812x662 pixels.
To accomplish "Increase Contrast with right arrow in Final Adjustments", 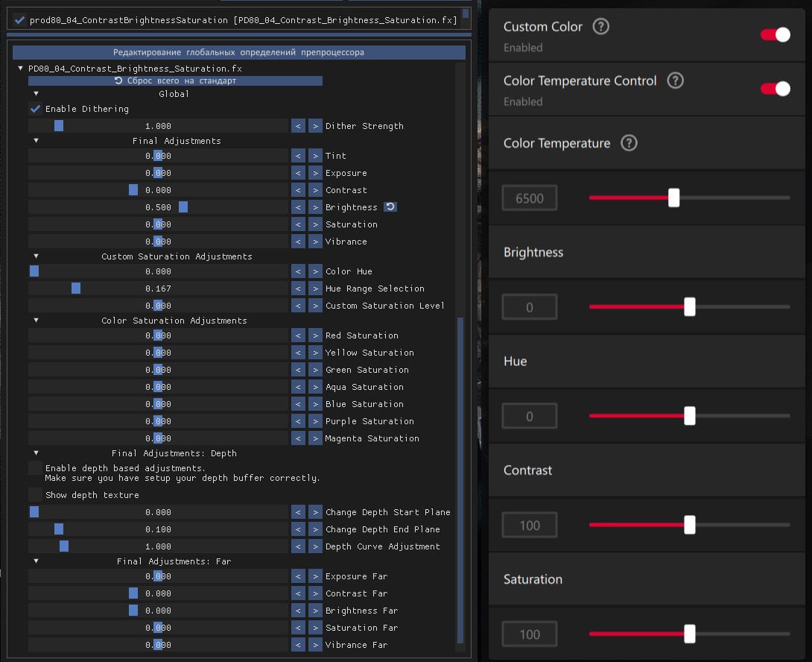I will (x=315, y=190).
